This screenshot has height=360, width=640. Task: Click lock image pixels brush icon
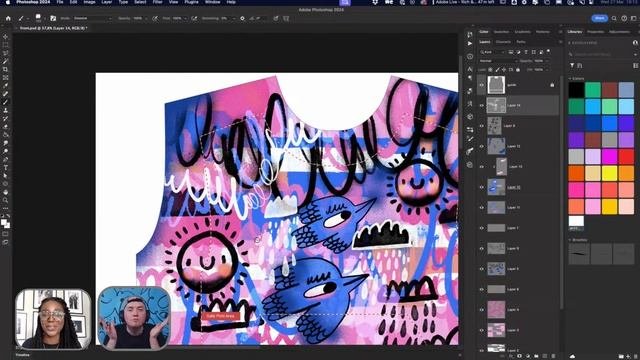(497, 70)
